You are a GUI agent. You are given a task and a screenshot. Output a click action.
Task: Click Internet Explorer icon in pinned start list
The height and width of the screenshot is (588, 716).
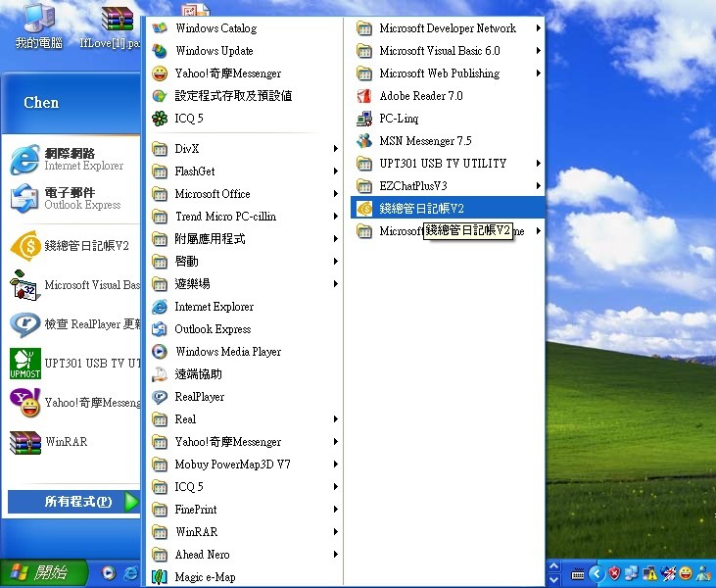(24, 160)
